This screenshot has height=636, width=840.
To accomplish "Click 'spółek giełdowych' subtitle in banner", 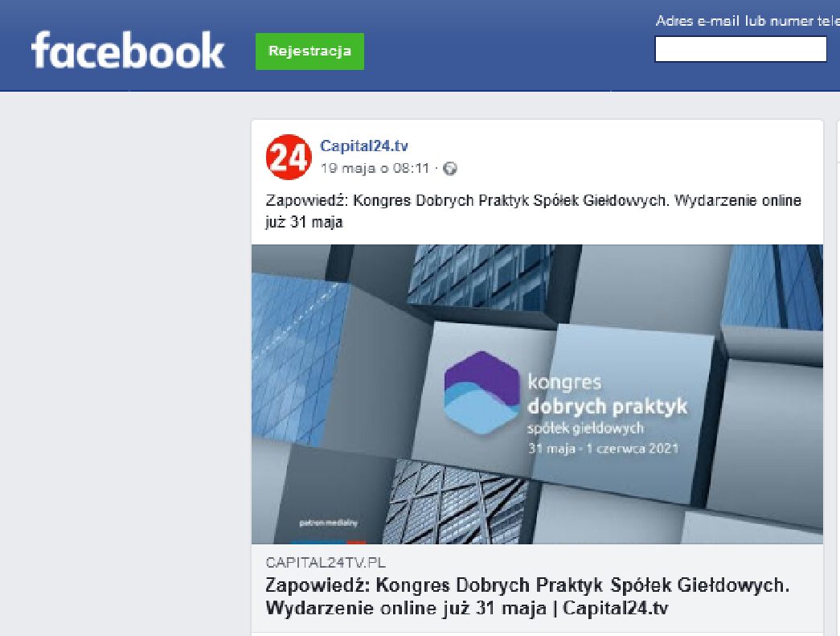I will point(585,427).
